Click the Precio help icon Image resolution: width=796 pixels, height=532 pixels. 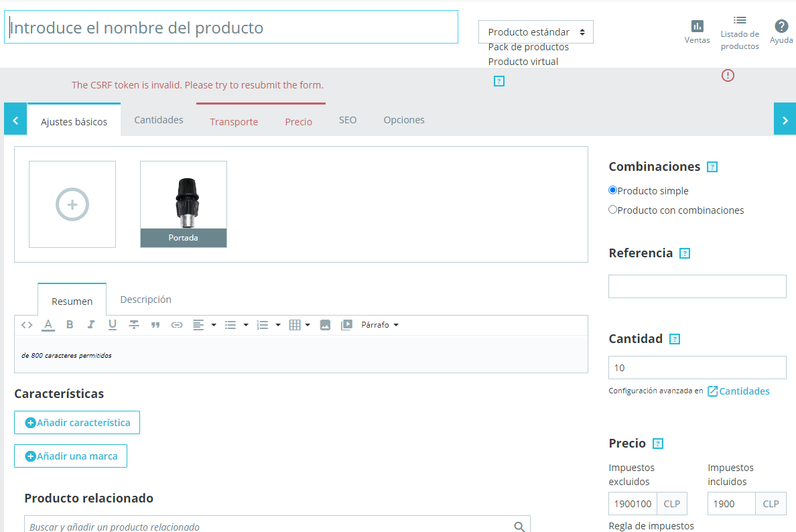coord(658,444)
